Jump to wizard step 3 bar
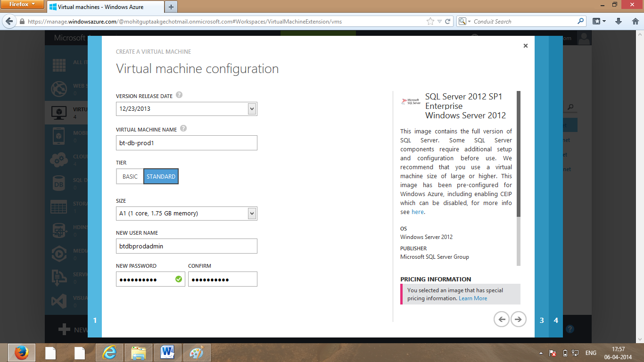Viewport: 644px width, 362px height. (x=542, y=187)
